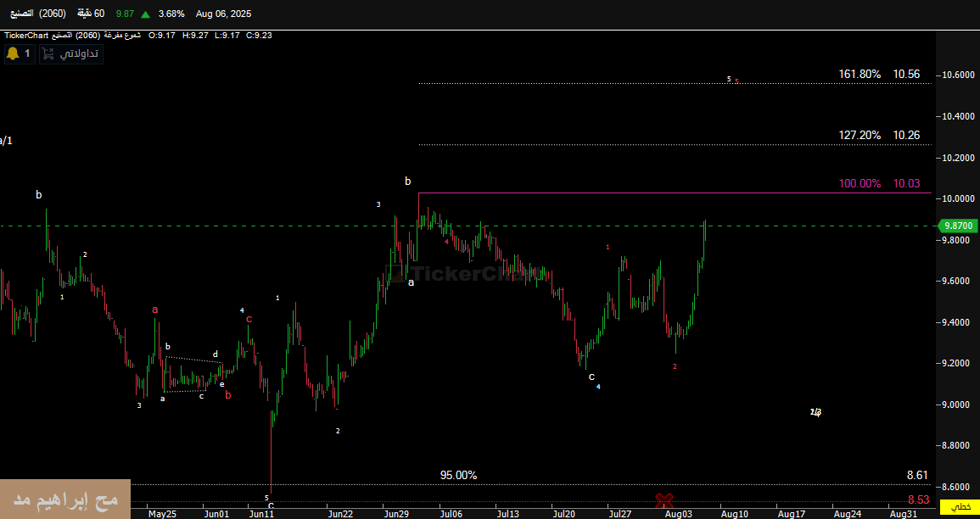
Task: Click Jul13 on the date axis
Action: 509,514
